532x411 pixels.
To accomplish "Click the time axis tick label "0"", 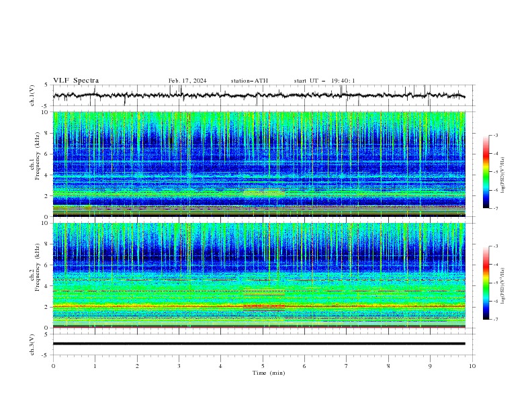I will tap(53, 366).
